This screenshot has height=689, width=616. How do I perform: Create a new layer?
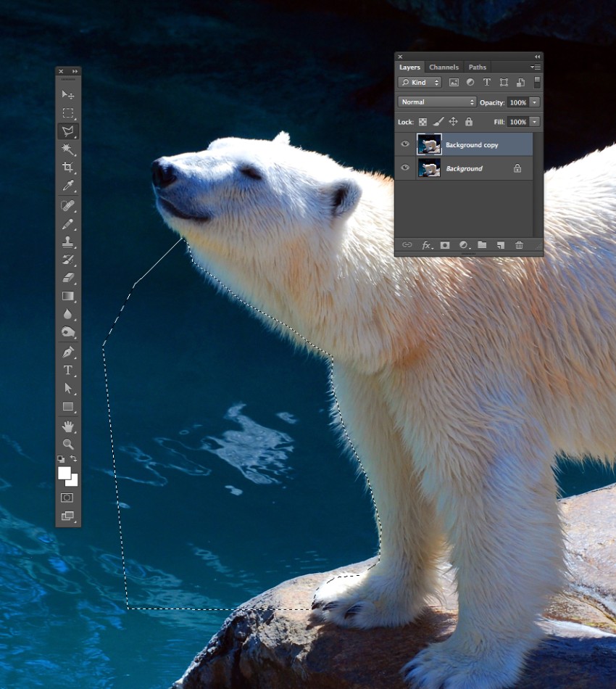[x=501, y=244]
